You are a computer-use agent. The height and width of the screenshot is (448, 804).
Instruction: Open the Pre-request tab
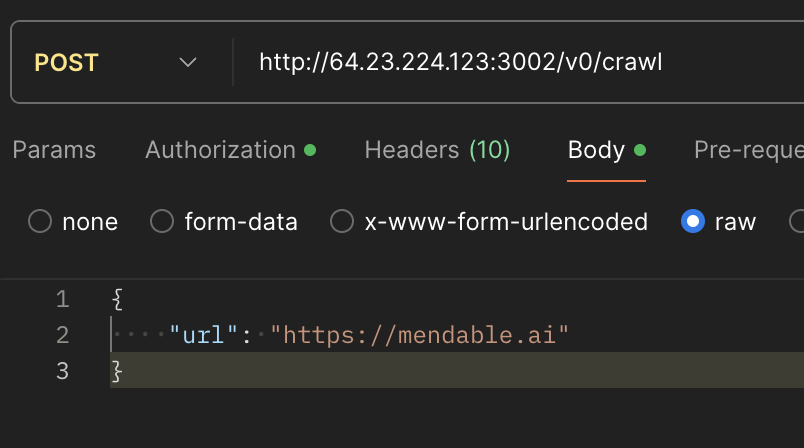pos(748,150)
